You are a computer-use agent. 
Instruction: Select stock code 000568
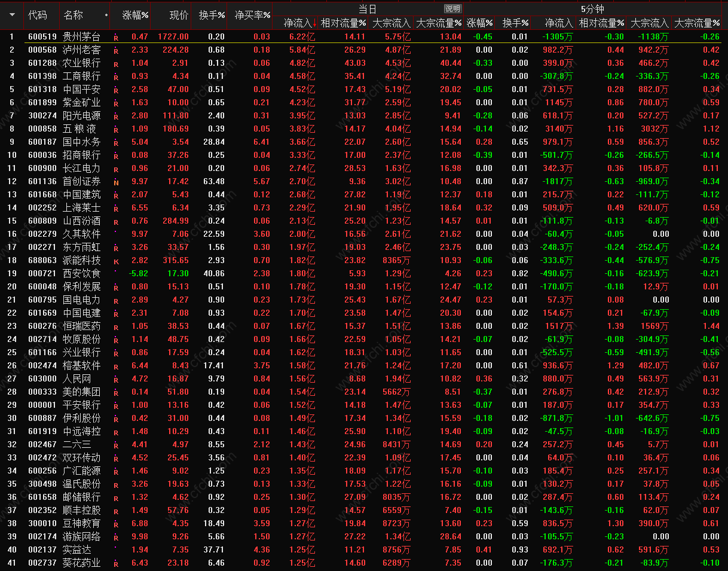pyautogui.click(x=42, y=50)
